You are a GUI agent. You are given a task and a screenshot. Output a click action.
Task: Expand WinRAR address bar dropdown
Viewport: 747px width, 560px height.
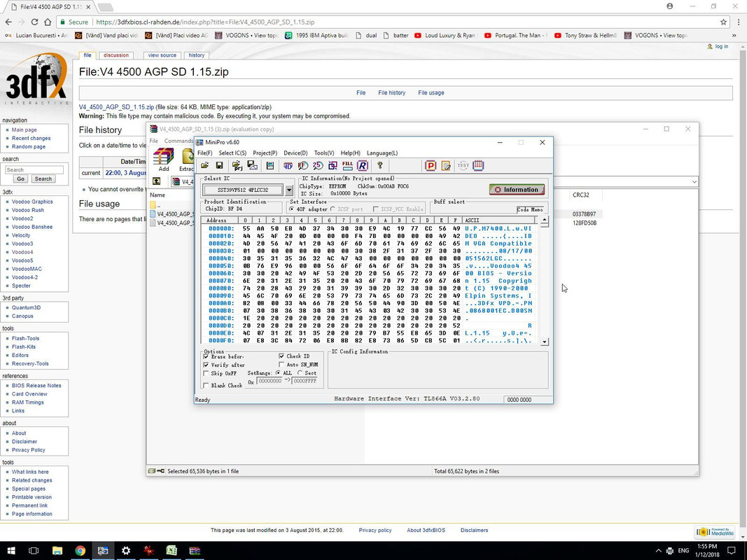(x=694, y=181)
